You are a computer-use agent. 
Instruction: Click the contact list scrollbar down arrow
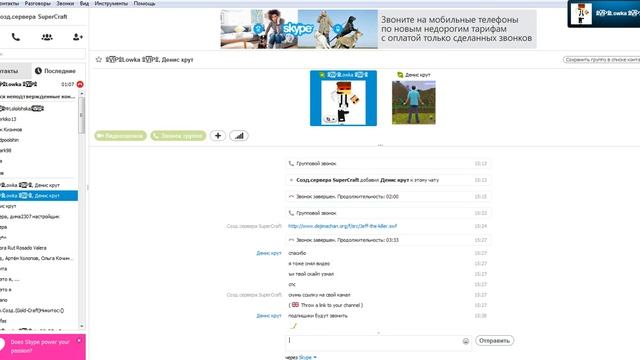pos(82,326)
